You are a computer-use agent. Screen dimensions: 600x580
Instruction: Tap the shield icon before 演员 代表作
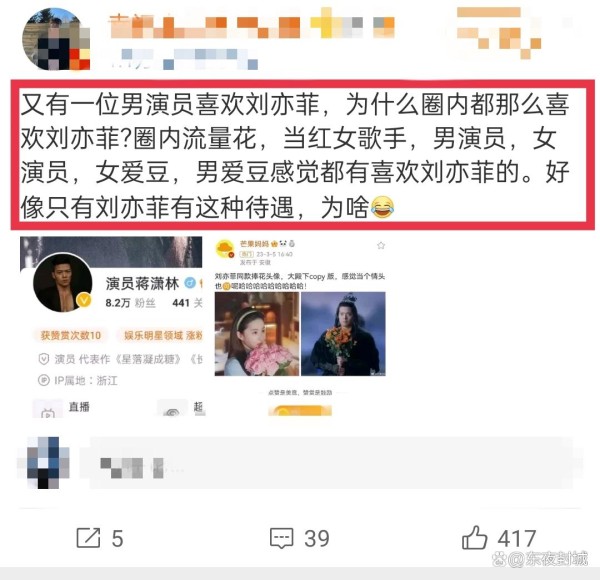[x=44, y=359]
